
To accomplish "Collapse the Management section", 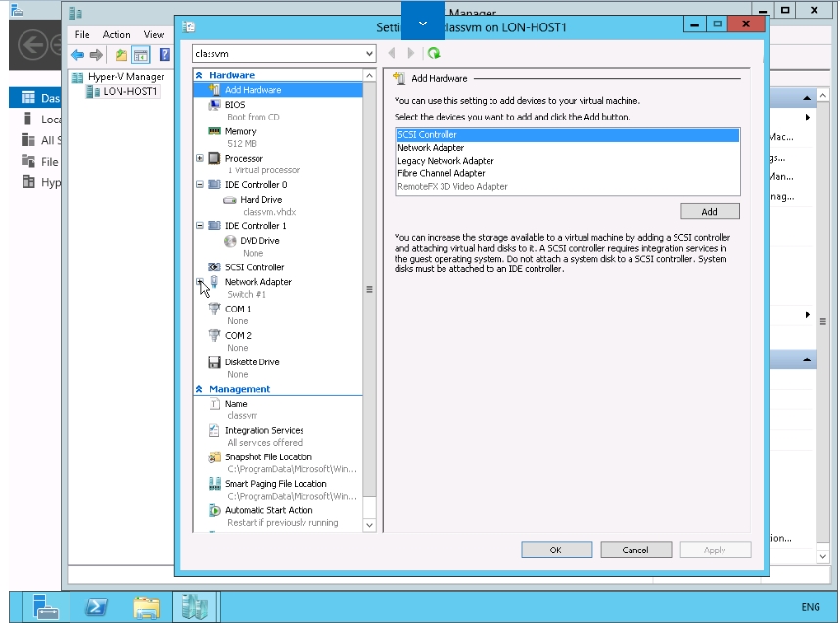I will tap(199, 389).
